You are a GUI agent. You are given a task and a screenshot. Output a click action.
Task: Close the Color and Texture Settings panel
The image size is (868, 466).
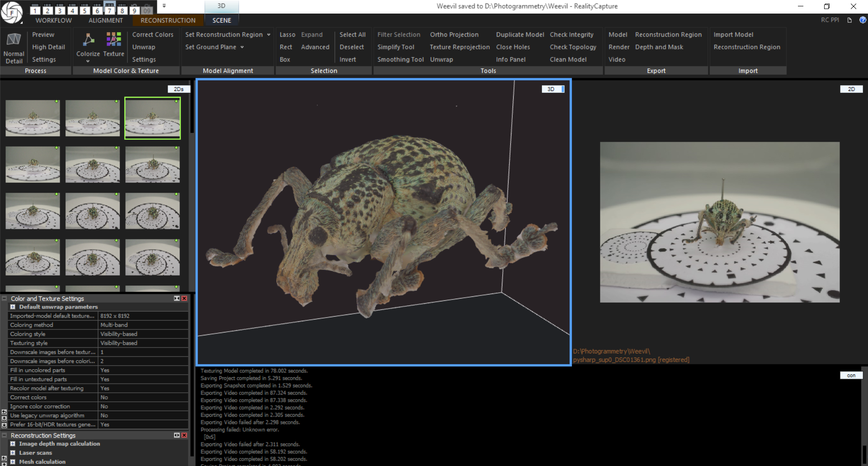point(184,299)
